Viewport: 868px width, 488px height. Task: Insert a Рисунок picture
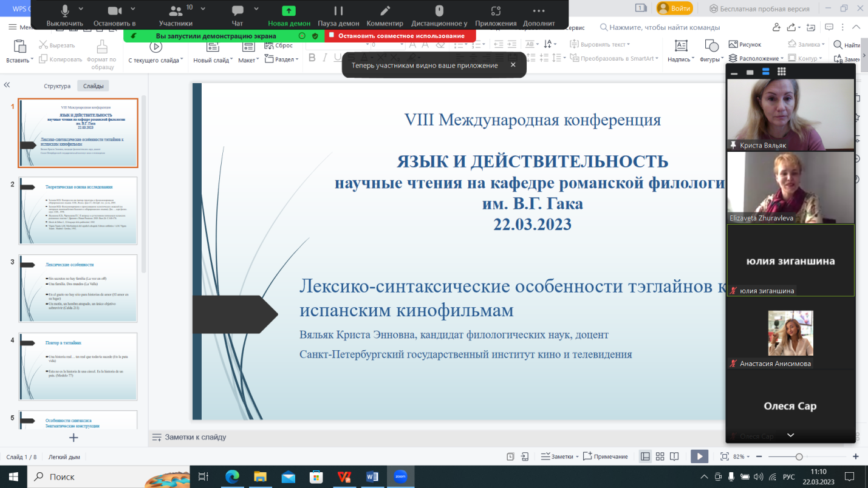coord(745,44)
